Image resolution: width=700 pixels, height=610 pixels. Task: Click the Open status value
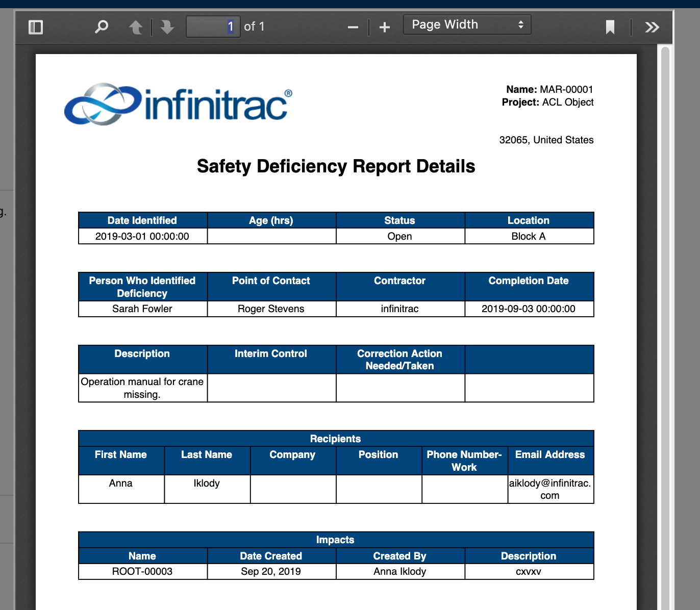click(399, 236)
